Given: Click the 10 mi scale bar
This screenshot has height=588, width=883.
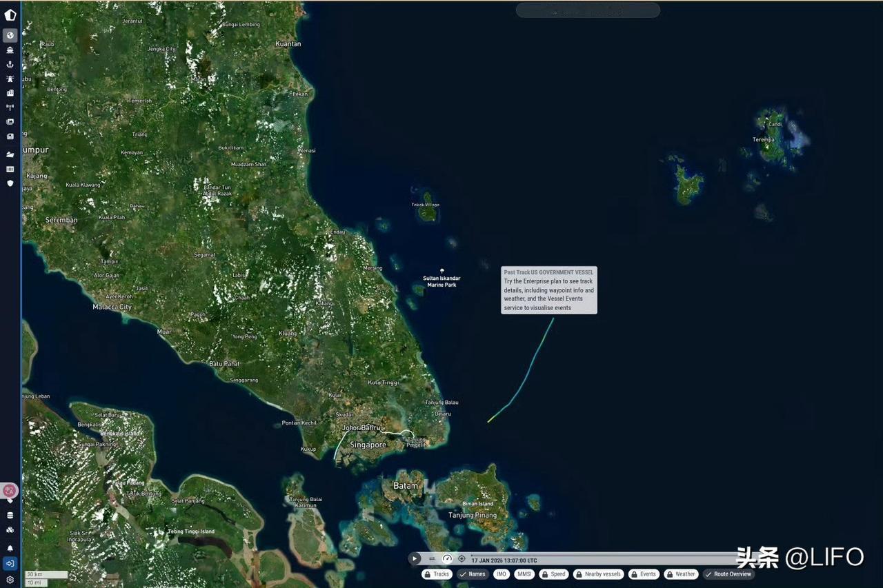Looking at the screenshot, I should tap(36, 583).
